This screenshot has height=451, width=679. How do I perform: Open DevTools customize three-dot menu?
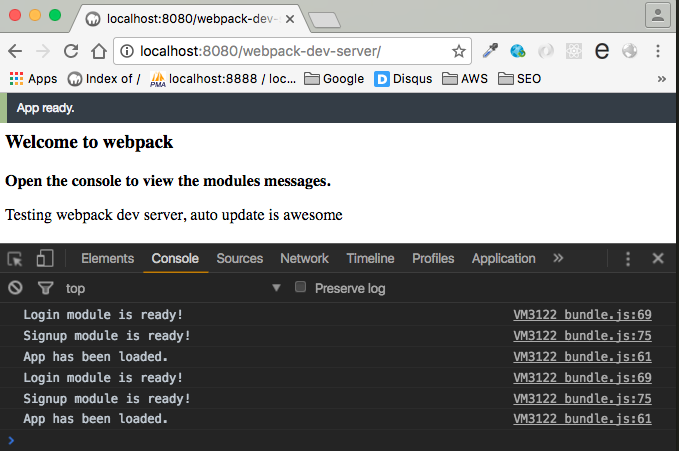tap(628, 259)
